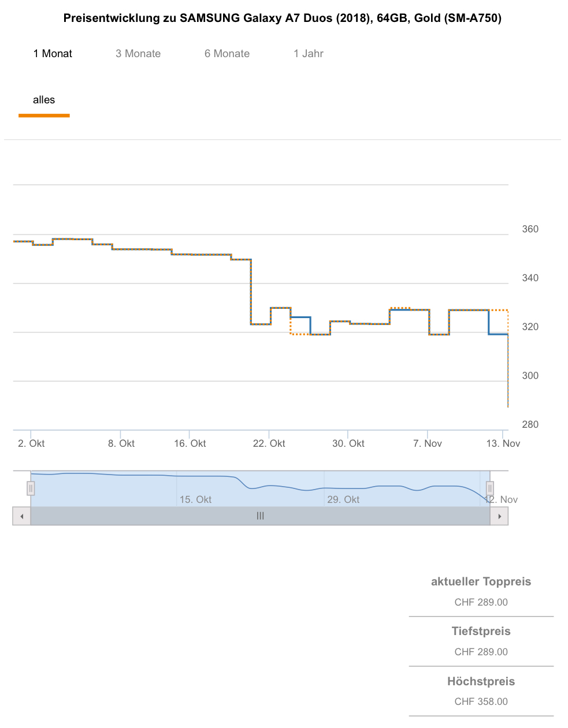The image size is (568, 728).
Task: Click the right navigator range handle
Action: pyautogui.click(x=490, y=488)
